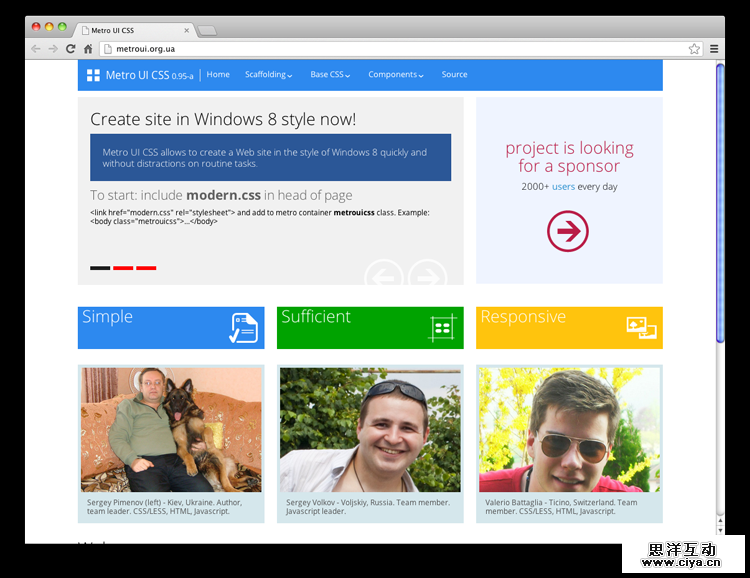Expand the Base CSS dropdown menu
The width and height of the screenshot is (750, 578).
[x=330, y=75]
